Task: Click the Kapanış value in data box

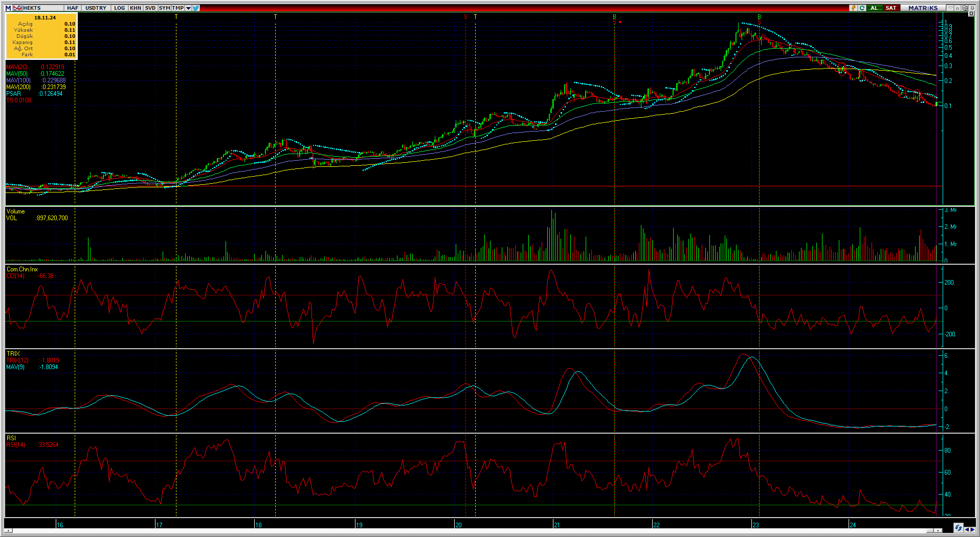Action: click(x=70, y=42)
